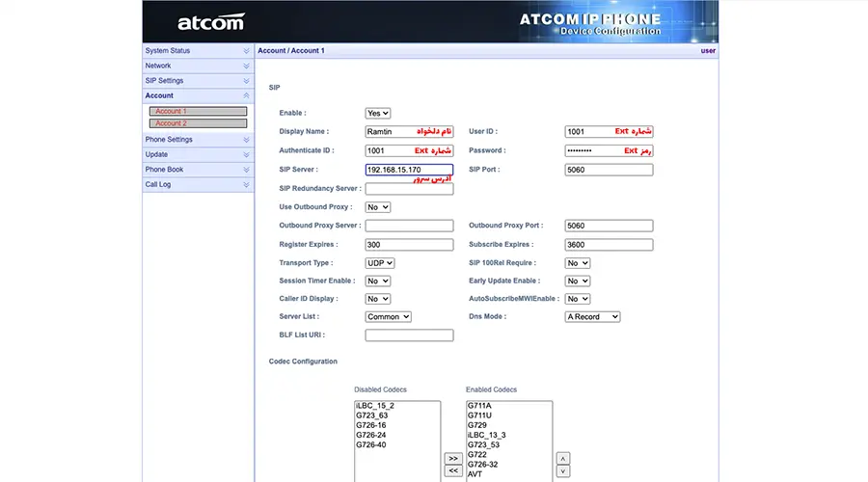Click the SIP Port field
The width and height of the screenshot is (868, 482).
click(609, 170)
